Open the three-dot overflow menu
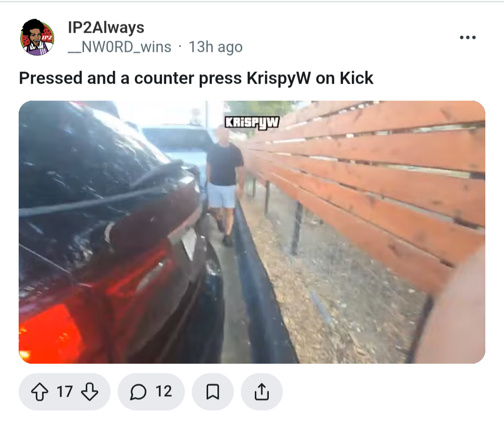The width and height of the screenshot is (504, 427). click(468, 37)
